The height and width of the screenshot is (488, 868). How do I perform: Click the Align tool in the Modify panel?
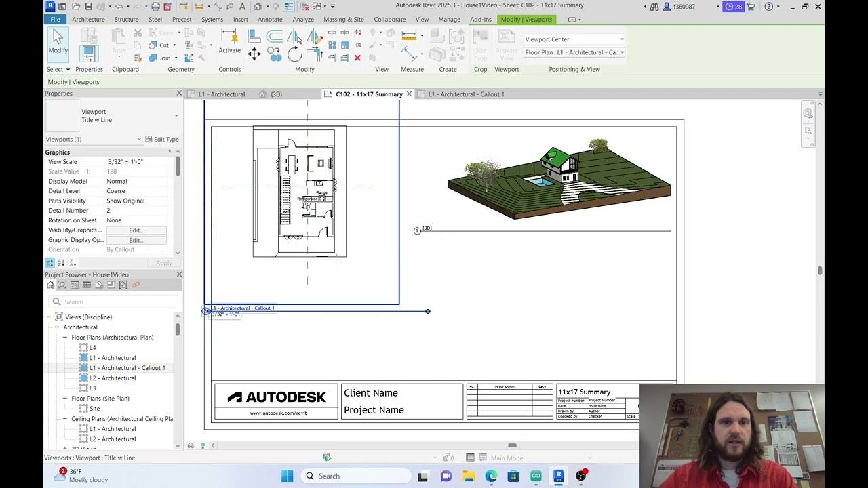pyautogui.click(x=254, y=35)
